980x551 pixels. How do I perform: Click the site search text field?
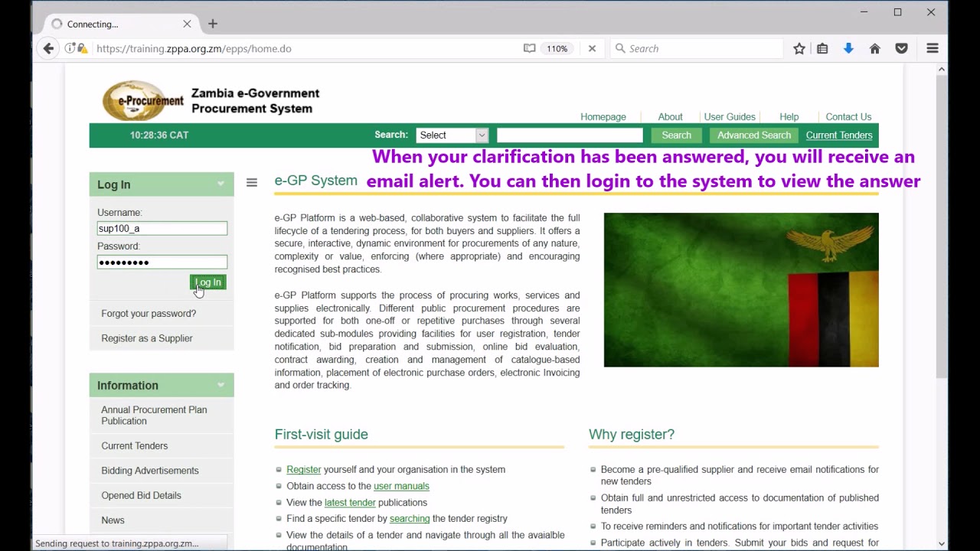(x=570, y=135)
